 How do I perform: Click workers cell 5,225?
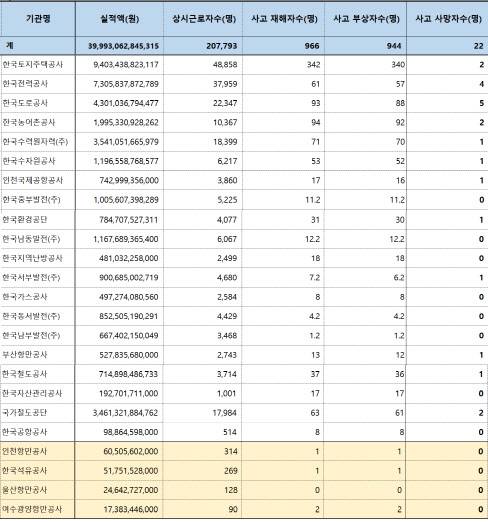(227, 200)
